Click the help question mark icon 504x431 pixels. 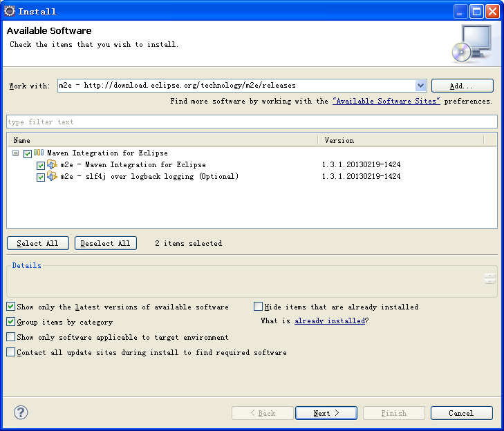click(x=21, y=412)
